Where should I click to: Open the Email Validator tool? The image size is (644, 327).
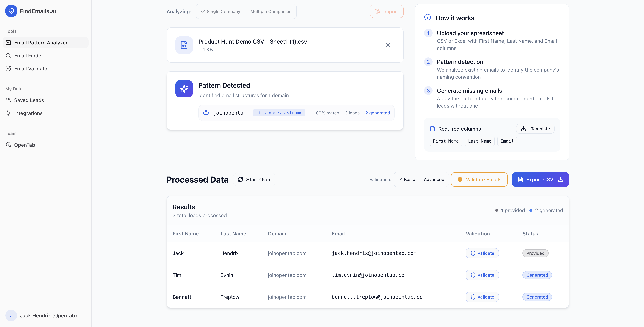[32, 68]
